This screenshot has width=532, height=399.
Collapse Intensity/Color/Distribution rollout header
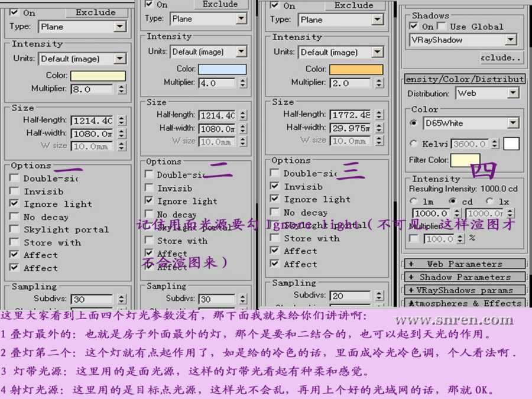point(465,79)
